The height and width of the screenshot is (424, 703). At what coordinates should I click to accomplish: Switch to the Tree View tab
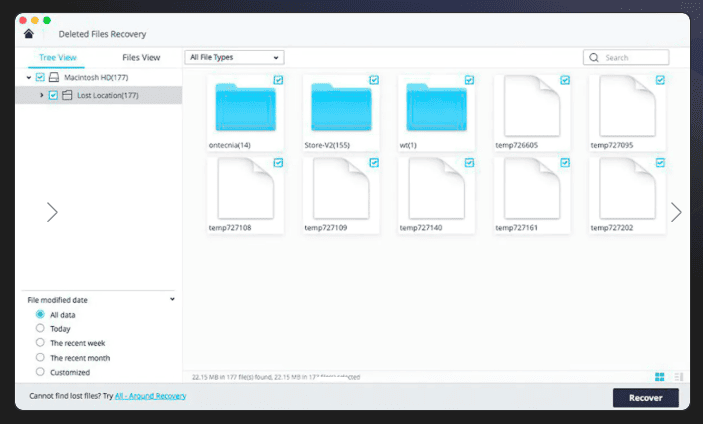(x=57, y=57)
